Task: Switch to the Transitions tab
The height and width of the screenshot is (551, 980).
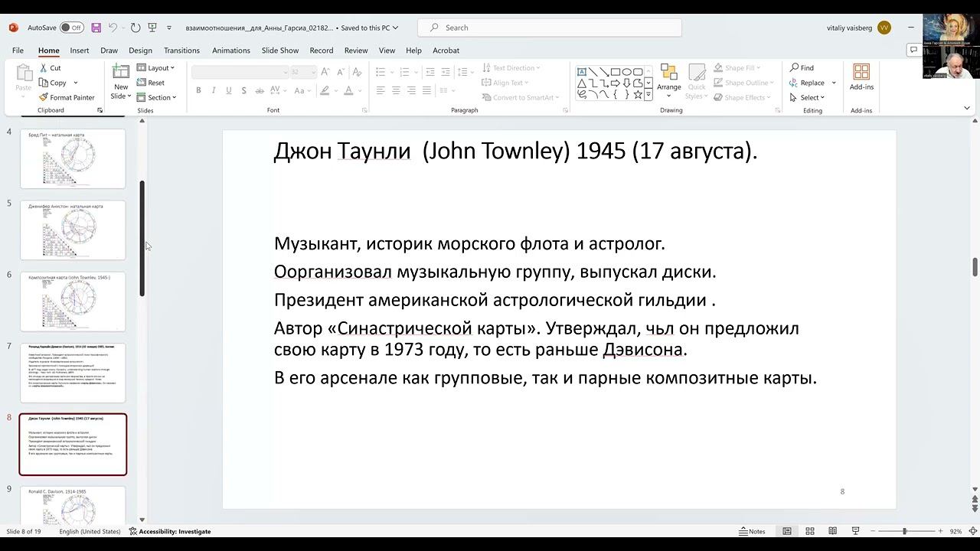Action: coord(181,51)
